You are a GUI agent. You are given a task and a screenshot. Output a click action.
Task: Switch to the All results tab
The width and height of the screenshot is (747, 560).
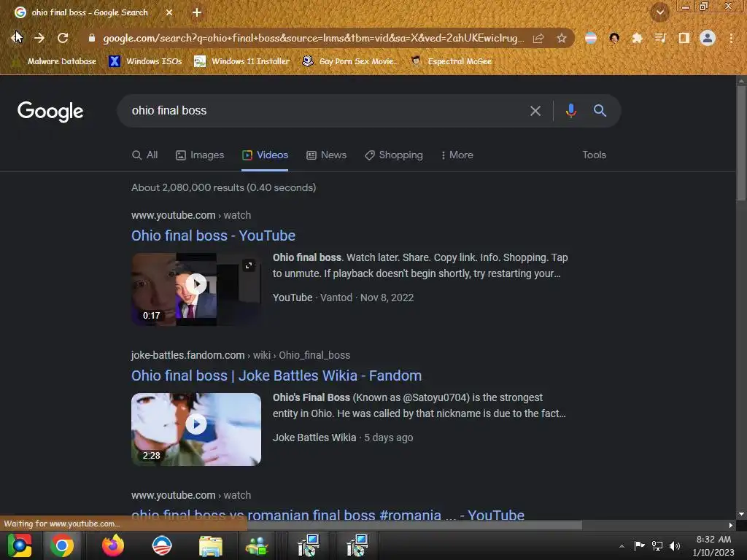point(145,155)
